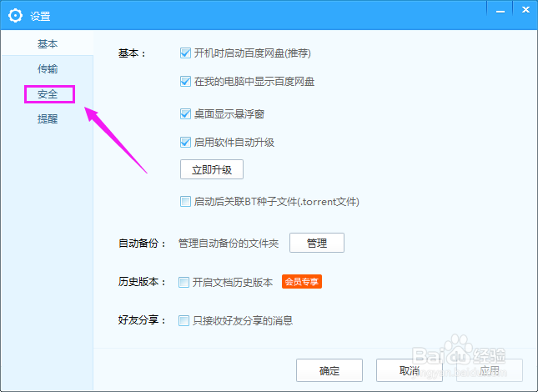Click the 历史版本： label

(x=142, y=282)
